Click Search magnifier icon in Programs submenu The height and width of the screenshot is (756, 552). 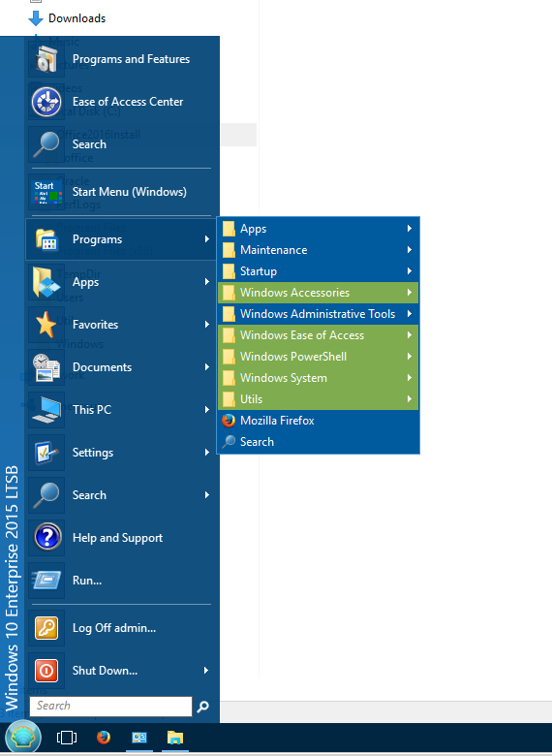click(x=229, y=442)
